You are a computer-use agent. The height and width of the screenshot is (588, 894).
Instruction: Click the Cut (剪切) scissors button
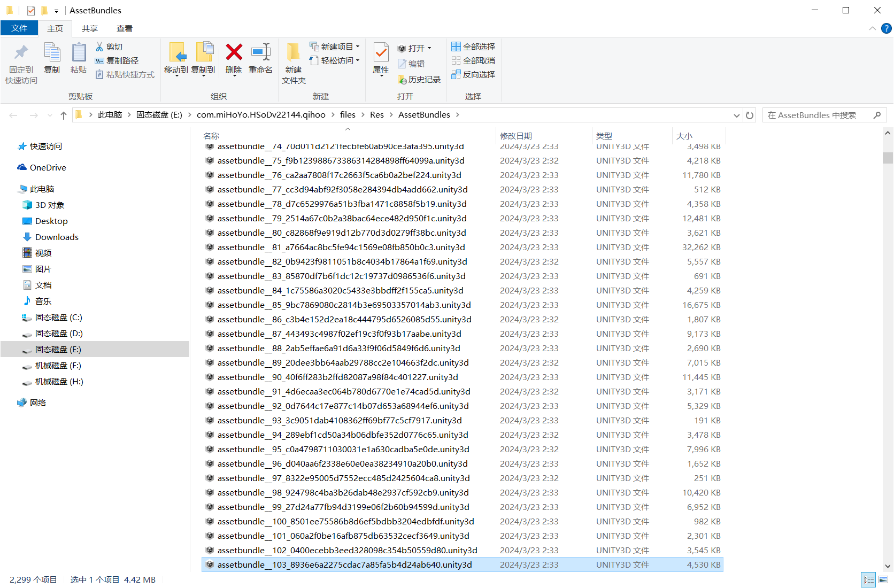pos(110,47)
